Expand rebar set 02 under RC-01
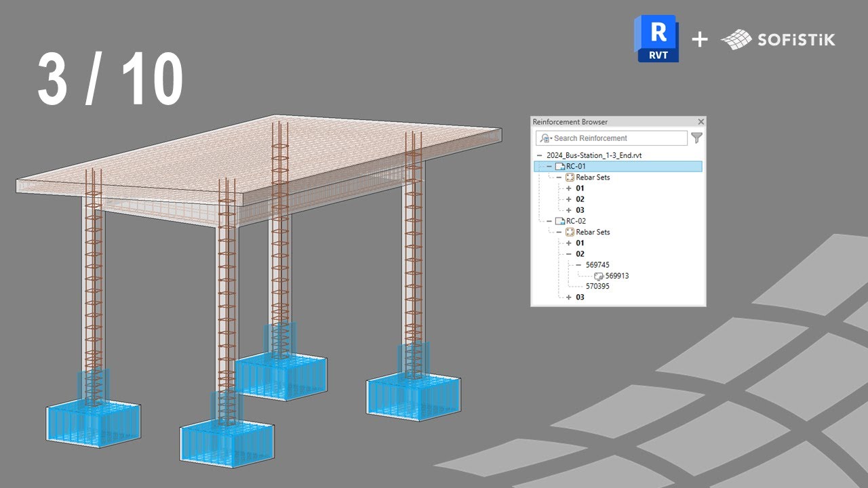Viewport: 868px width, 488px height. [568, 199]
